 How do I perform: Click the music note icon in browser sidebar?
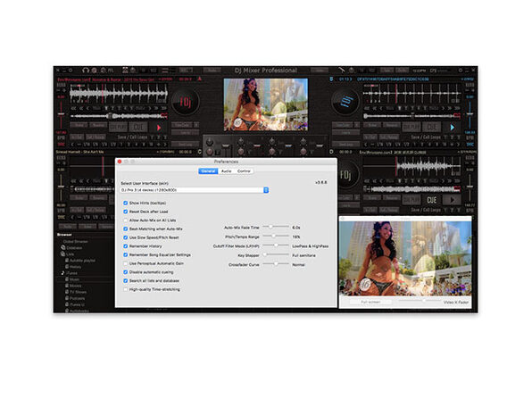[x=62, y=273]
